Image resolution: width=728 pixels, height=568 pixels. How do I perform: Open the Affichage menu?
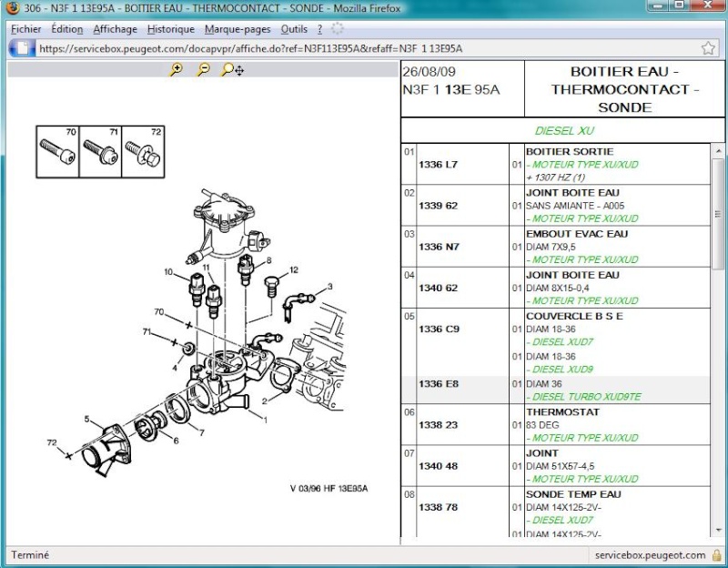tap(116, 29)
